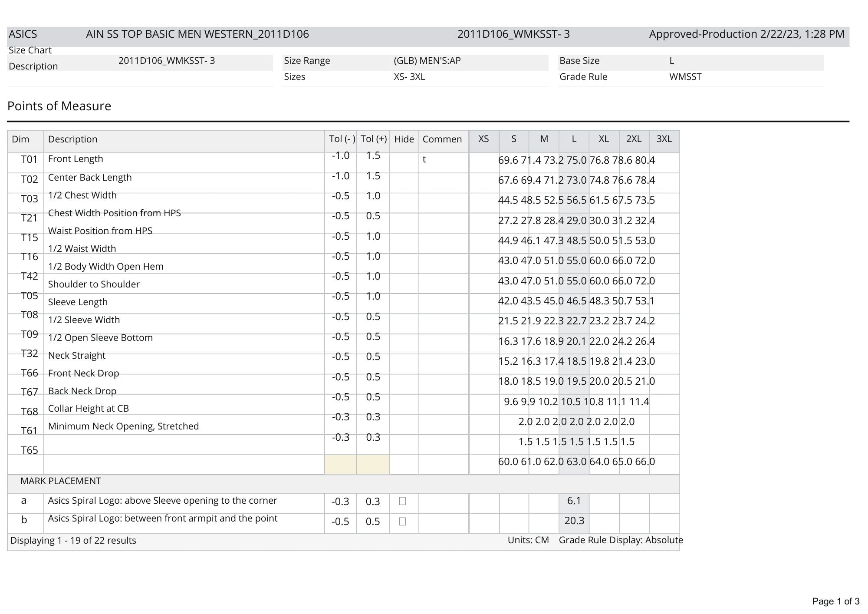Click the Tol (+) column header

tap(373, 139)
